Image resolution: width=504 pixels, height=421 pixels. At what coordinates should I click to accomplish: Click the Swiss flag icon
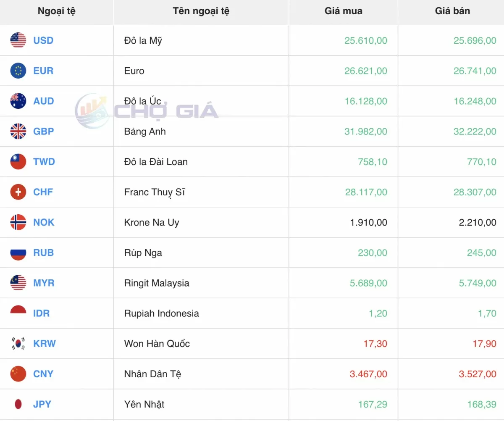(18, 192)
